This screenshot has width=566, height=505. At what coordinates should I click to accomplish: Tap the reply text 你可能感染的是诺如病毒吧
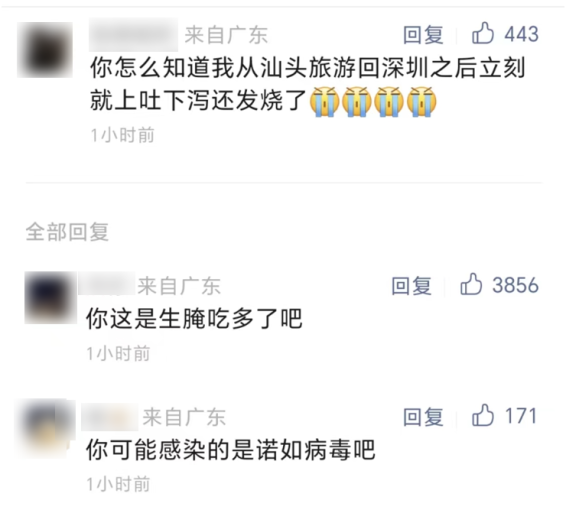tap(231, 450)
